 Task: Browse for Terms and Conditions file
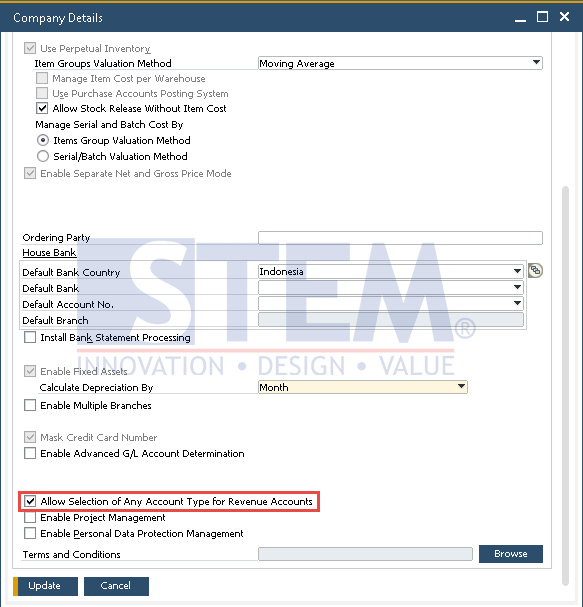pyautogui.click(x=511, y=554)
